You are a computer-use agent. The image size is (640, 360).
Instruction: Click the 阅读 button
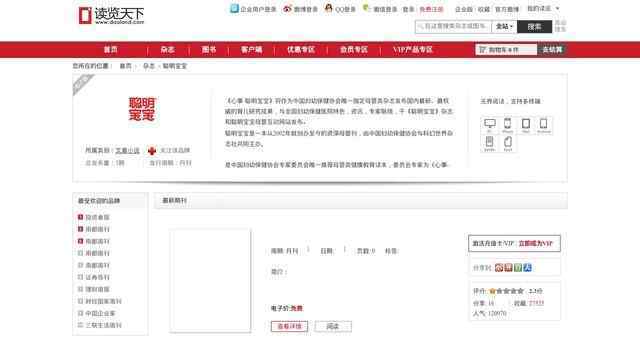click(x=333, y=326)
